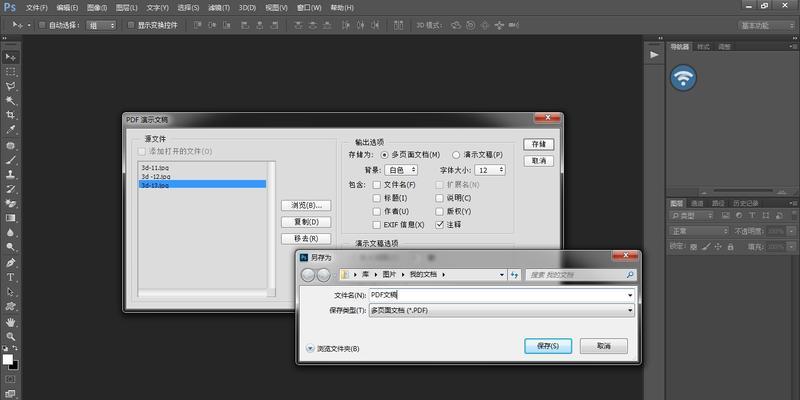Enable the 显示变换控件 checkbox
The width and height of the screenshot is (800, 400).
click(131, 25)
